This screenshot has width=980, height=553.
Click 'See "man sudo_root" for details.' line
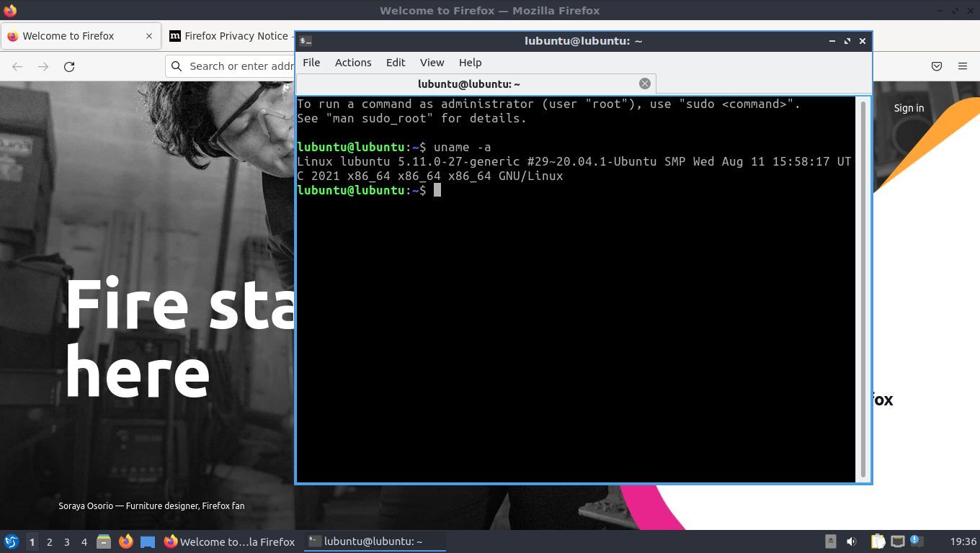tap(411, 118)
